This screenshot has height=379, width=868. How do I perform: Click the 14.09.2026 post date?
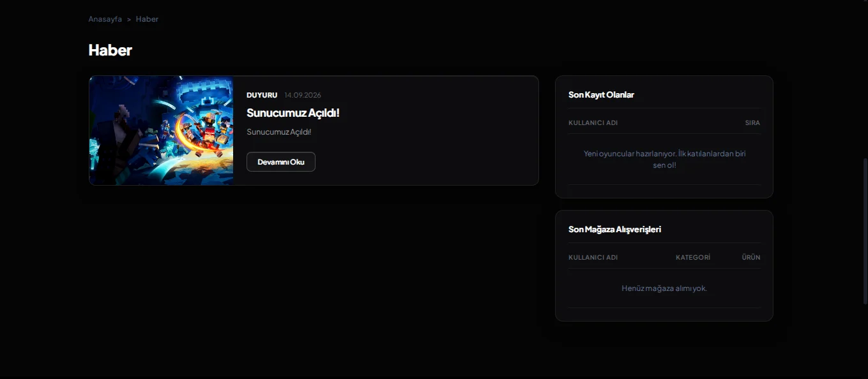coord(303,95)
